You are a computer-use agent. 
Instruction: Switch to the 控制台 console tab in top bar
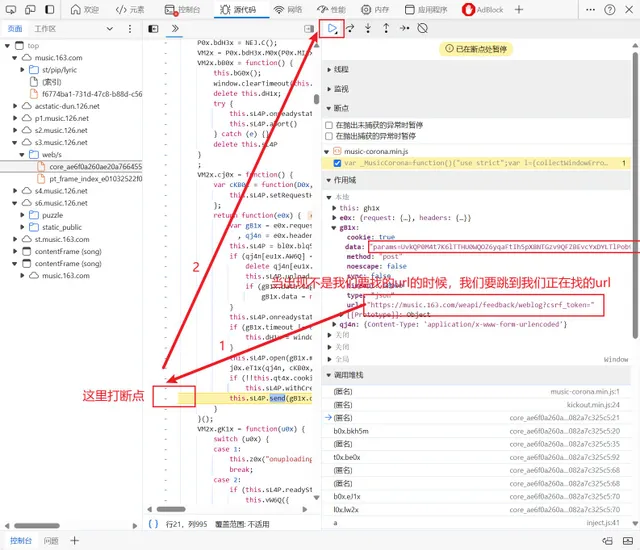pos(182,9)
